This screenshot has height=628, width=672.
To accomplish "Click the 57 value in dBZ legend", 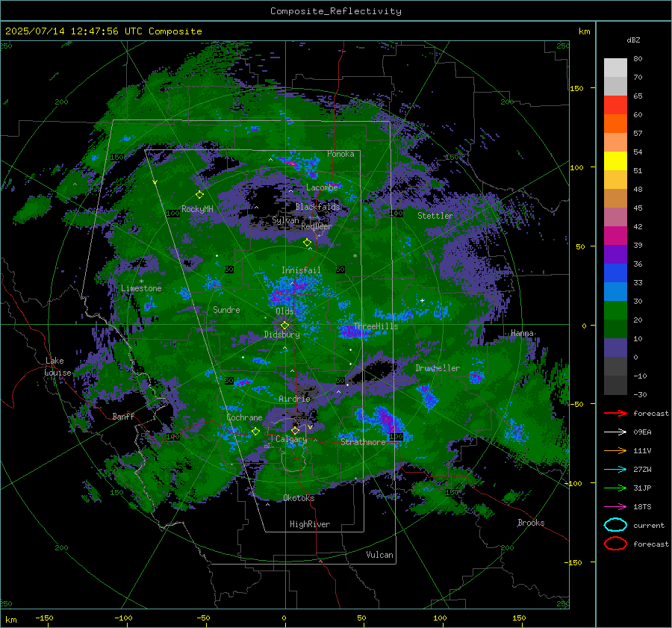I will tap(638, 134).
